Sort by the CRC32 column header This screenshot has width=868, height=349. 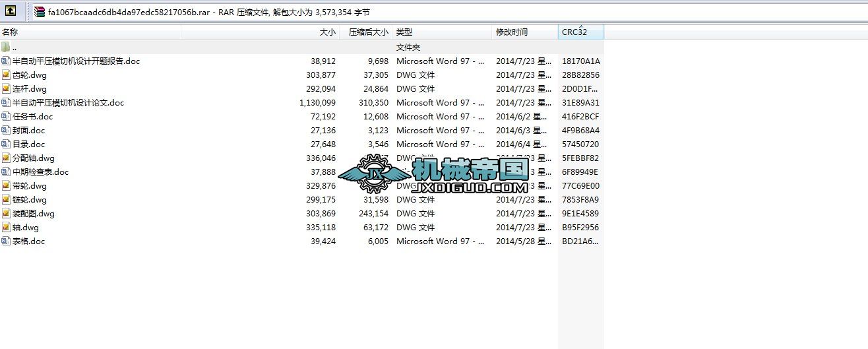(581, 32)
